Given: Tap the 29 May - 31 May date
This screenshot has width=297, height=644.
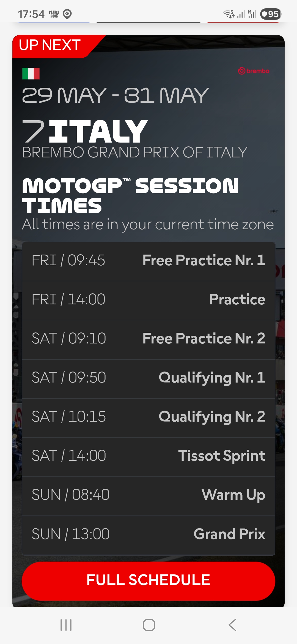Looking at the screenshot, I should coord(115,95).
